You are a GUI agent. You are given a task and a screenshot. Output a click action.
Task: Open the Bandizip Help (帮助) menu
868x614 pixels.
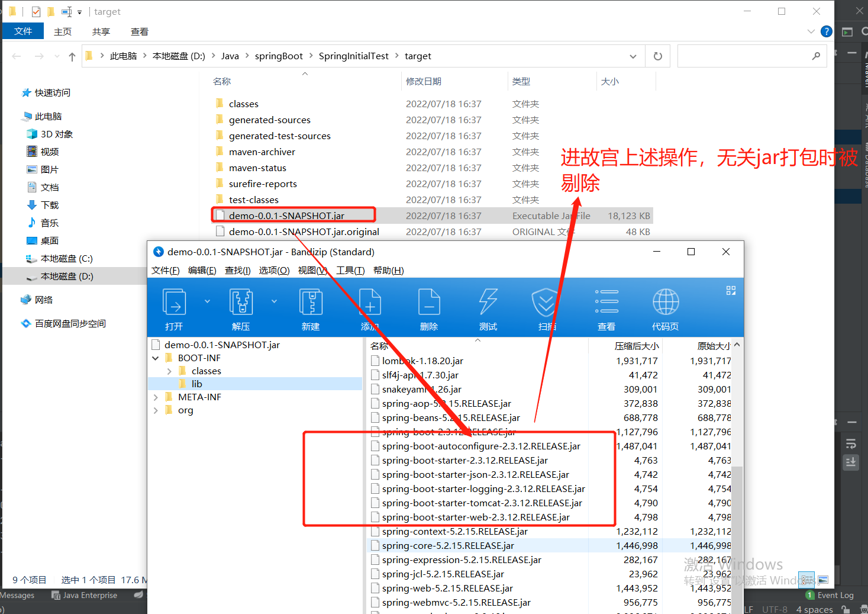click(388, 271)
